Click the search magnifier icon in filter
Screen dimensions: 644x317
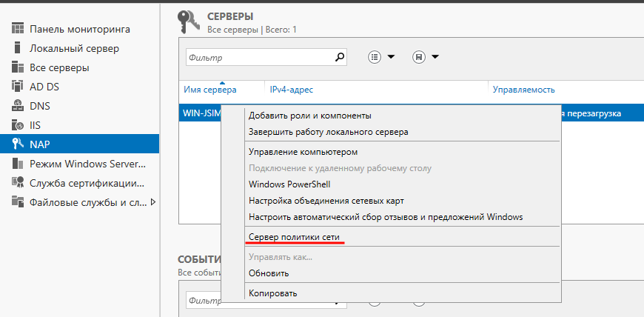coord(341,56)
